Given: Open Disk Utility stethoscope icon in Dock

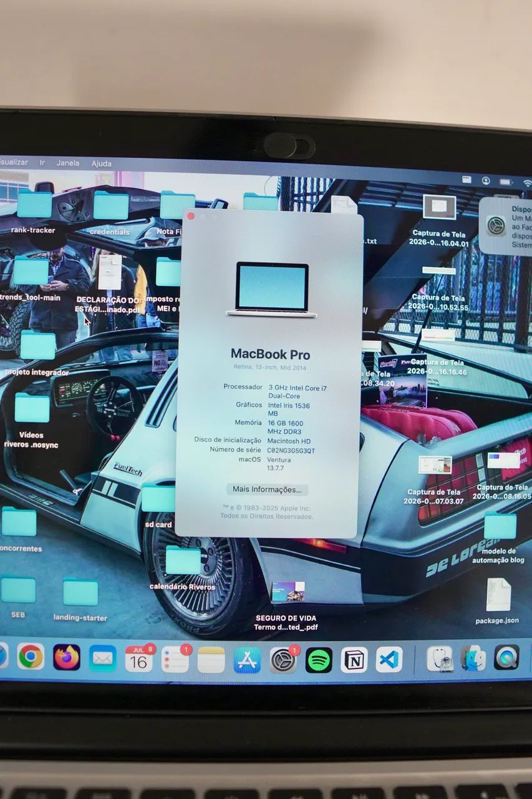Looking at the screenshot, I should (x=440, y=659).
